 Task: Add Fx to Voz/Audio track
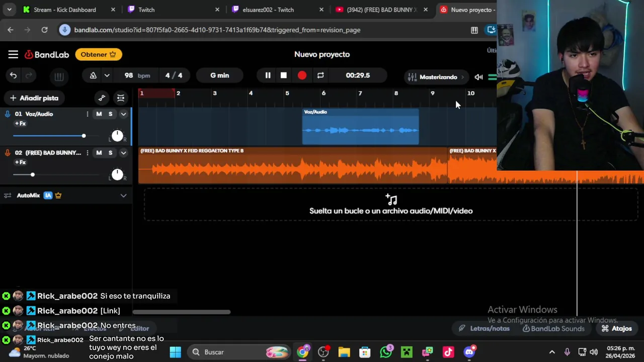pos(20,124)
